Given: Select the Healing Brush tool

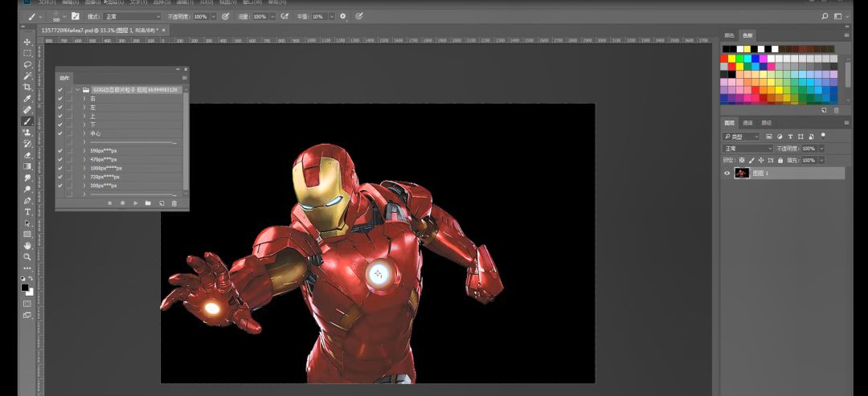Looking at the screenshot, I should coord(27,110).
